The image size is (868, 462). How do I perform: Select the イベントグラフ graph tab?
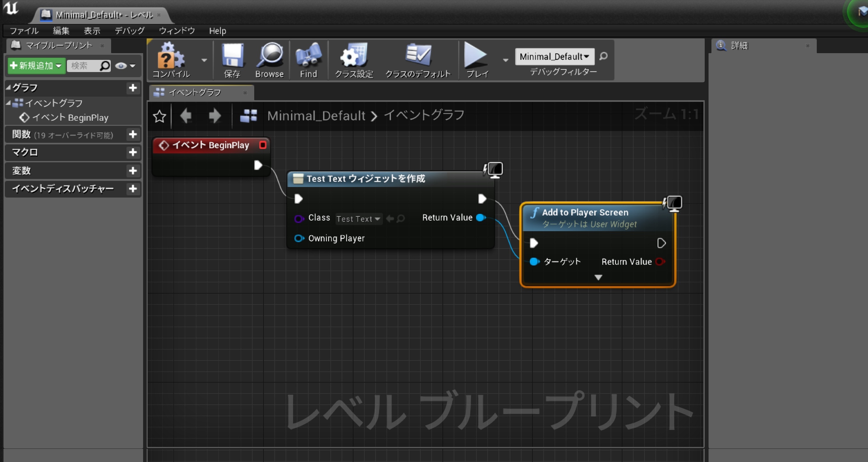195,92
